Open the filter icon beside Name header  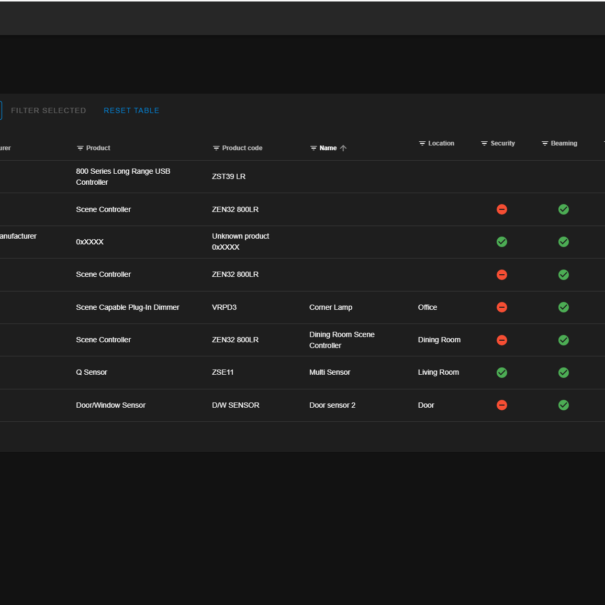tap(313, 148)
